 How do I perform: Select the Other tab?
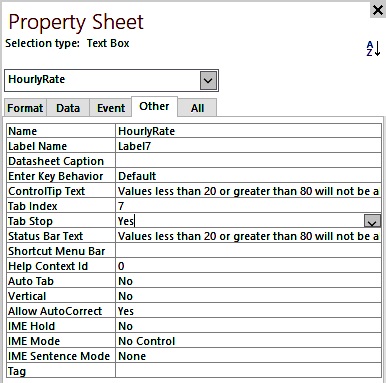pos(154,106)
